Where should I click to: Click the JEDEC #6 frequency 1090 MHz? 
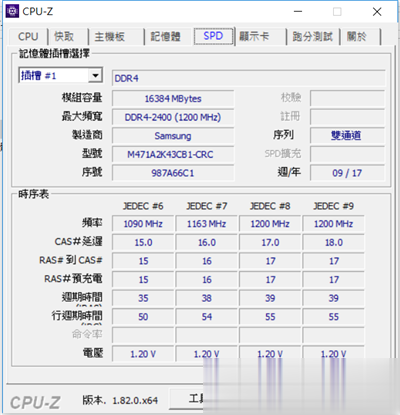click(143, 224)
